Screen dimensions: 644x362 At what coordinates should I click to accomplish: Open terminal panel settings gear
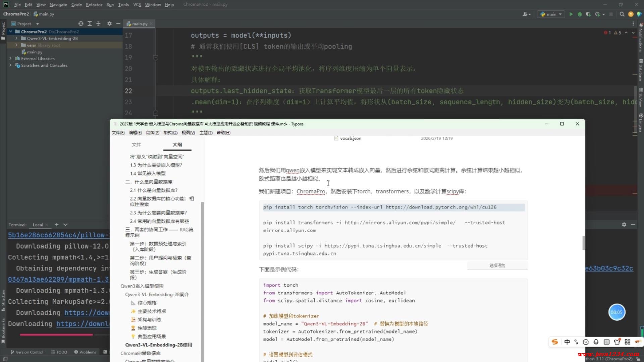[x=624, y=225]
